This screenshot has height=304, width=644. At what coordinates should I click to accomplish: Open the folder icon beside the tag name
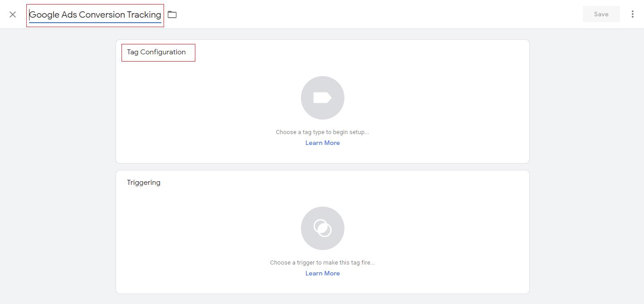pyautogui.click(x=172, y=14)
